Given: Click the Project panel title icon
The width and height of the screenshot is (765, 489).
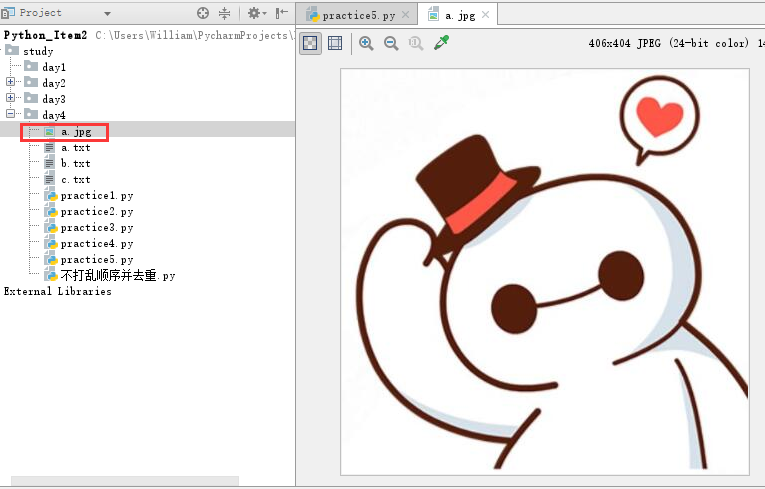Looking at the screenshot, I should (8, 13).
